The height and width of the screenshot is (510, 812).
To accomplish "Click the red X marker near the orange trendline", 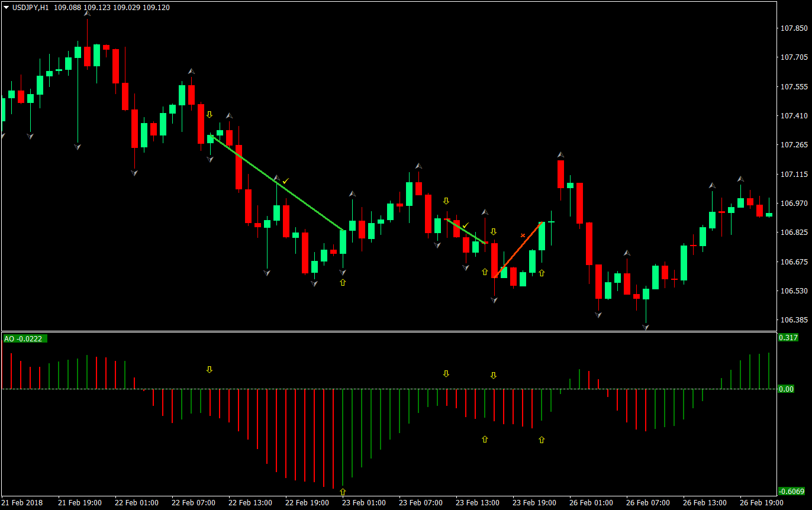I will (x=522, y=235).
